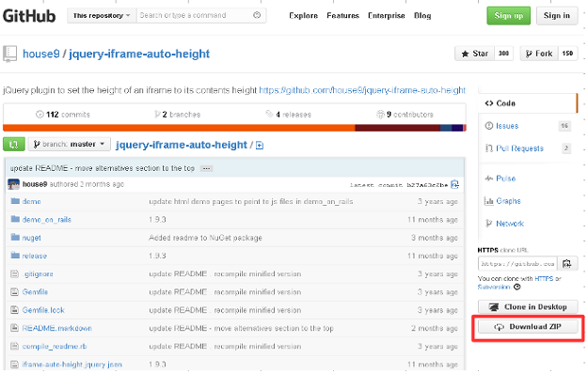Open the 'This repository' search scope dropdown

(x=102, y=16)
